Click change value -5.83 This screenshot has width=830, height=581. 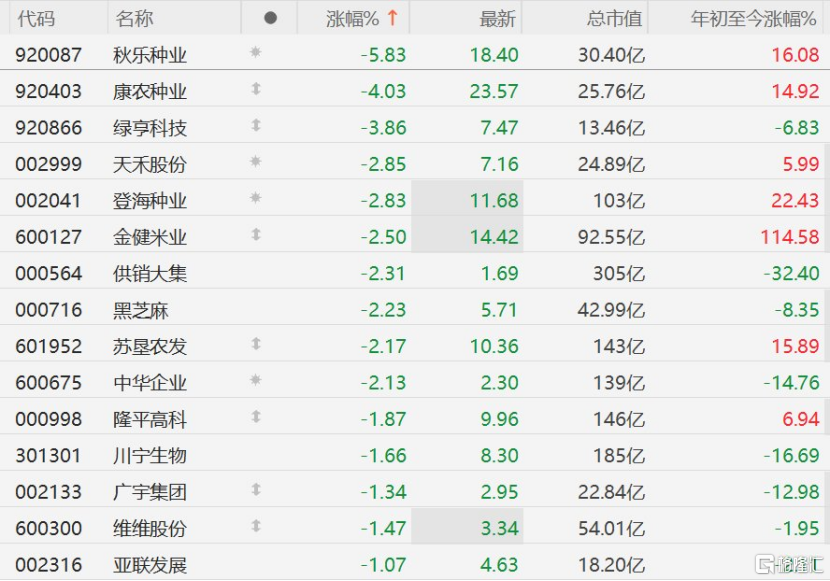pyautogui.click(x=383, y=55)
